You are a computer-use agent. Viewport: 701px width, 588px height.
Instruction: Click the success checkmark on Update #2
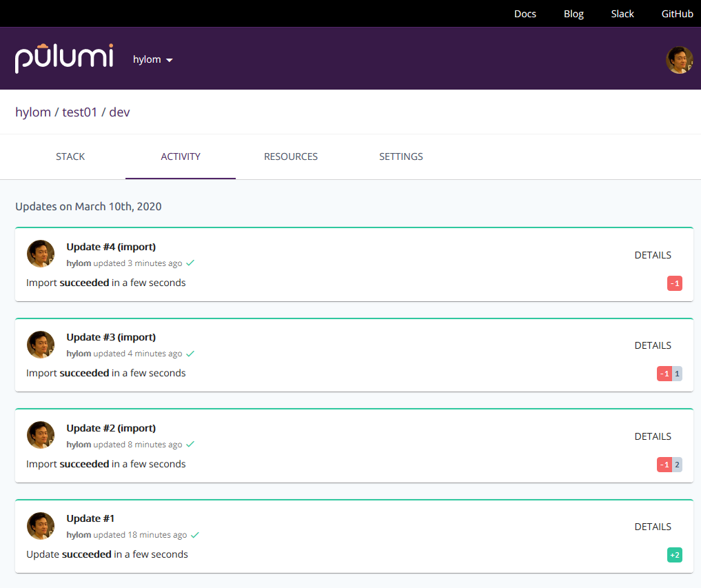coord(190,445)
